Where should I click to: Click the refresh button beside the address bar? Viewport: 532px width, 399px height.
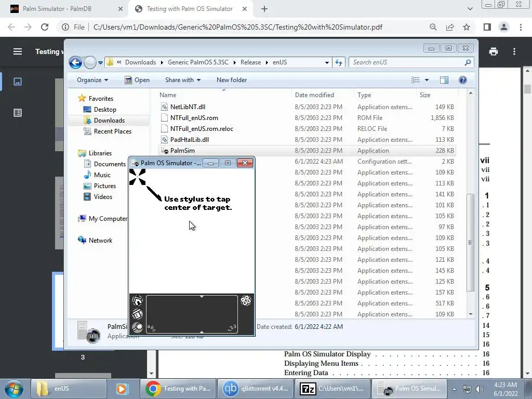tap(339, 62)
